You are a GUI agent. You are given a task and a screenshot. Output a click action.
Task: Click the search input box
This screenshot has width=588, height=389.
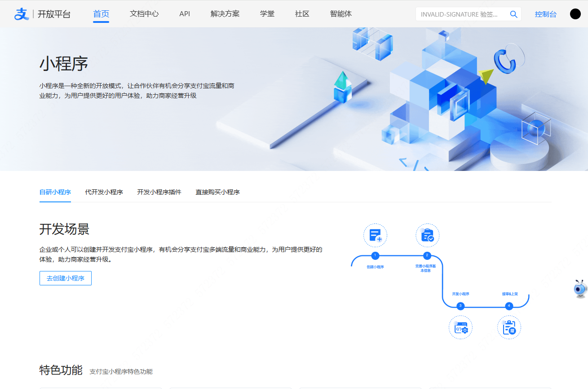tap(458, 14)
